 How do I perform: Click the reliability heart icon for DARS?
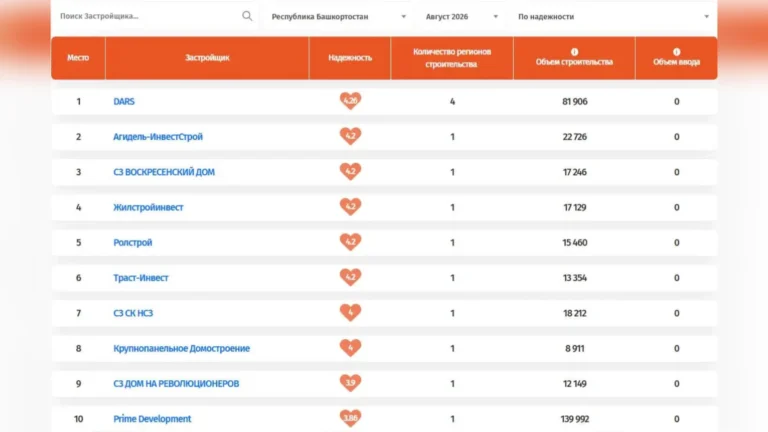[x=350, y=101]
